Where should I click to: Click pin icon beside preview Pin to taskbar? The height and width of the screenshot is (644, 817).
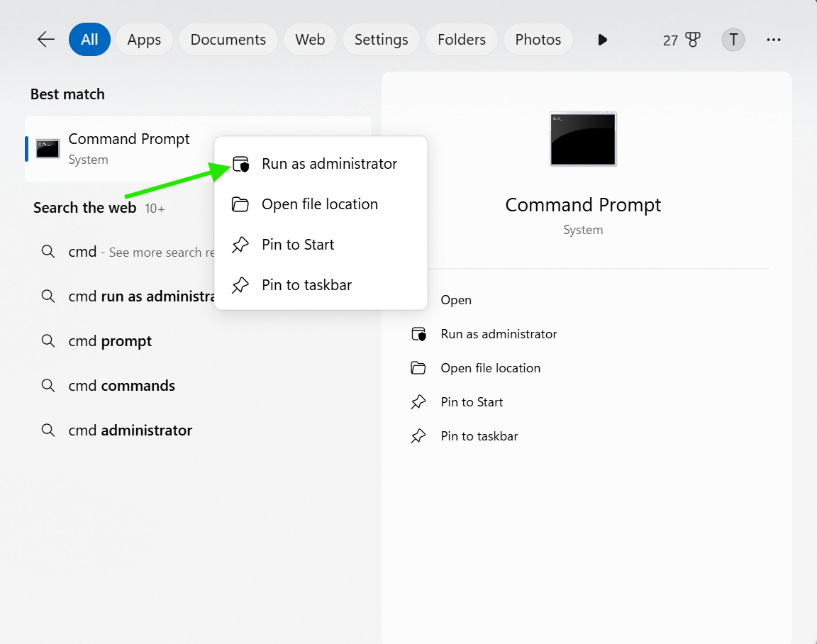tap(418, 436)
